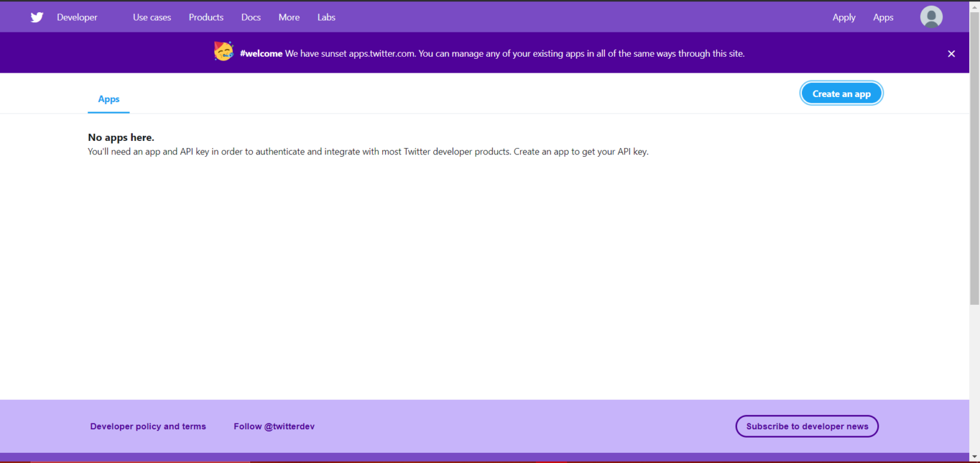The height and width of the screenshot is (463, 980).
Task: Open the Docs dropdown in navigation
Action: (251, 17)
